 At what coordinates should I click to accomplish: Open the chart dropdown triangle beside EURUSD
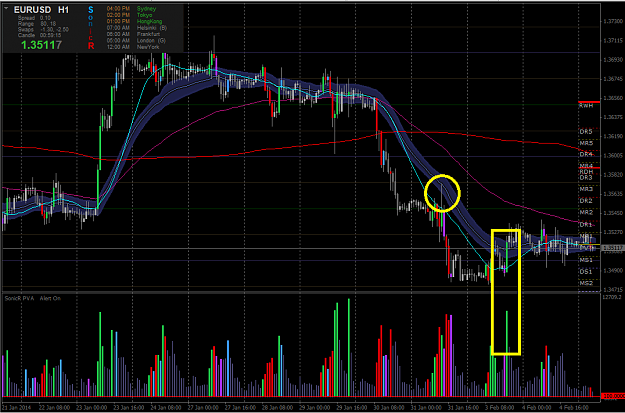pyautogui.click(x=6, y=8)
